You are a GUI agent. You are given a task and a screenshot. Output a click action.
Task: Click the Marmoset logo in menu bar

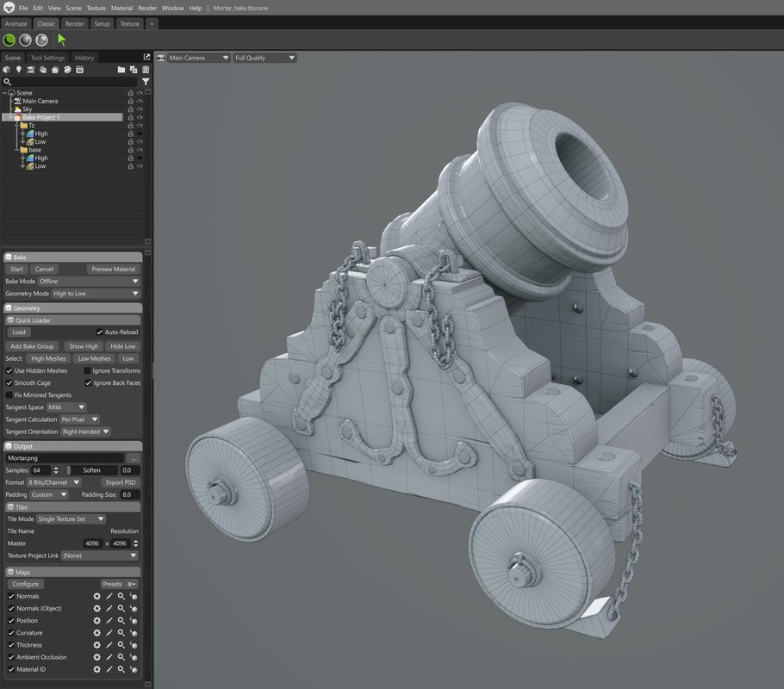tap(9, 8)
